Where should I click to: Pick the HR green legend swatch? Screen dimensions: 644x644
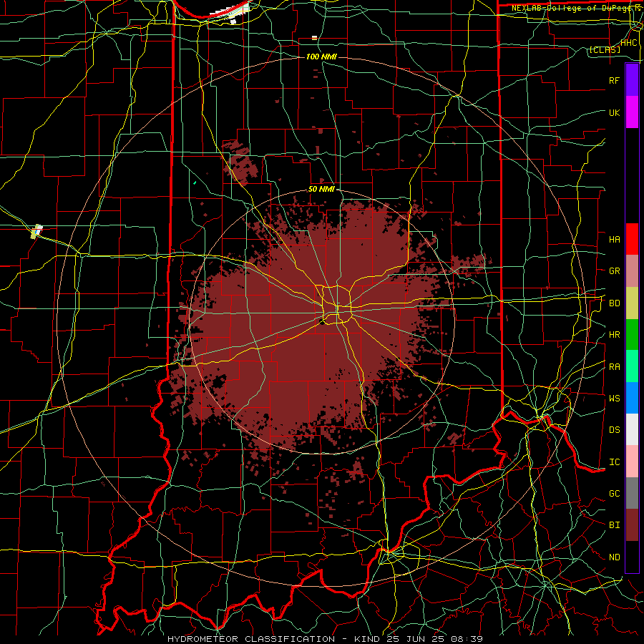(632, 335)
